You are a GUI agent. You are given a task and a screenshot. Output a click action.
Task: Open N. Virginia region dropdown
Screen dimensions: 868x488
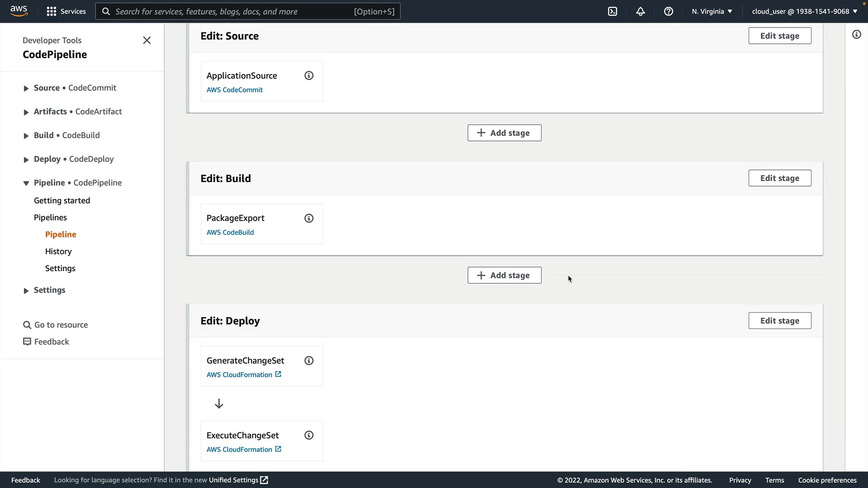coord(712,11)
